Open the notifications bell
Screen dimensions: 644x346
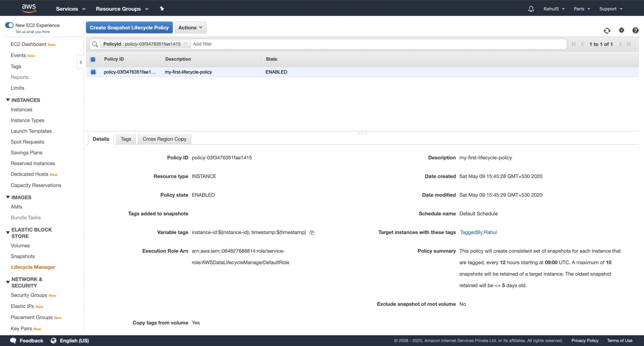531,9
